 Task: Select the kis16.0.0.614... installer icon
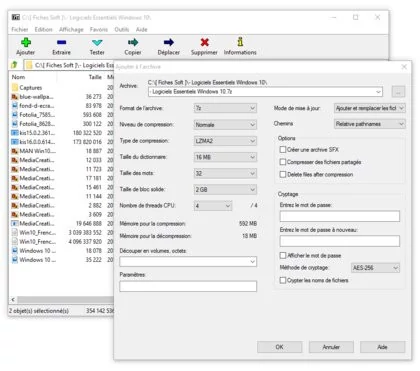click(15, 142)
